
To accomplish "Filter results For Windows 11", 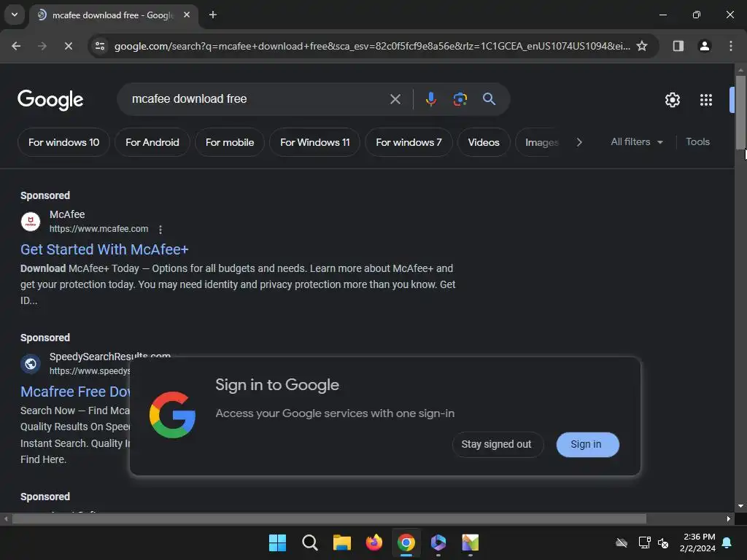I will 315,142.
